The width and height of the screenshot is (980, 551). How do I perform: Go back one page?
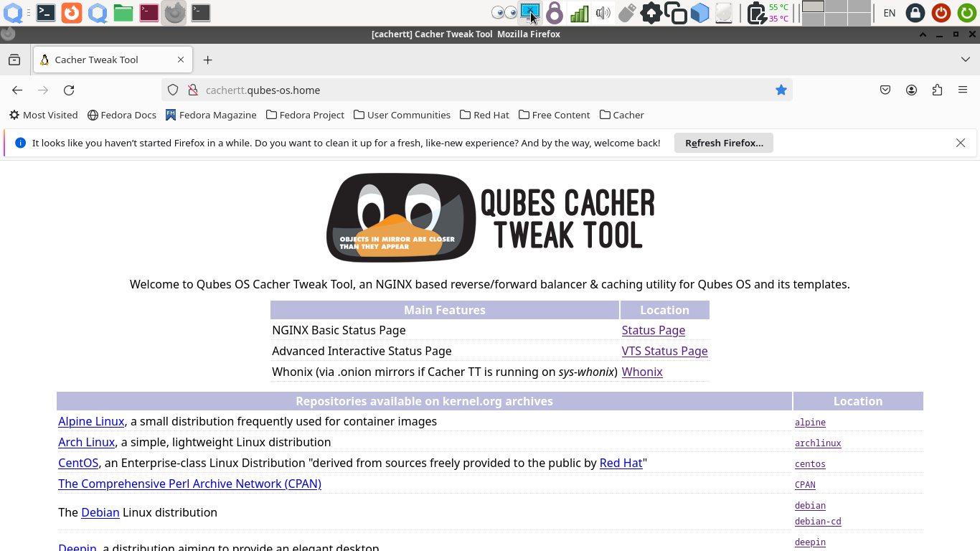click(x=17, y=90)
